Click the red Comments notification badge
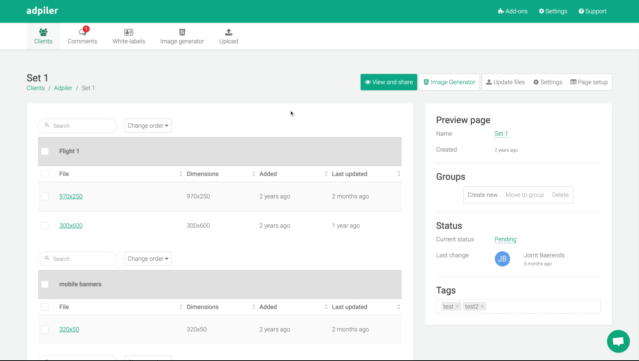639x361 pixels. (x=86, y=29)
